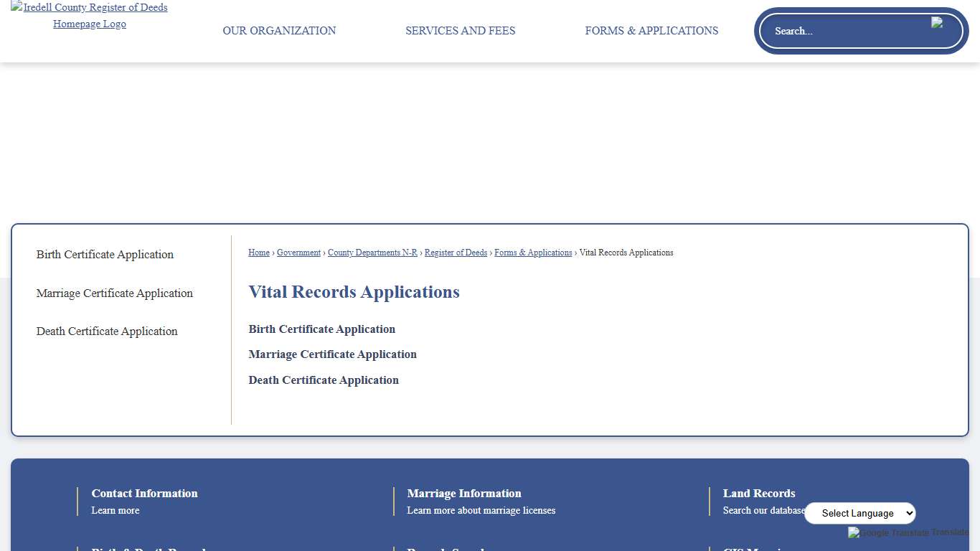This screenshot has height=551, width=980.
Task: Click Home in the breadcrumb trail
Action: 258,253
